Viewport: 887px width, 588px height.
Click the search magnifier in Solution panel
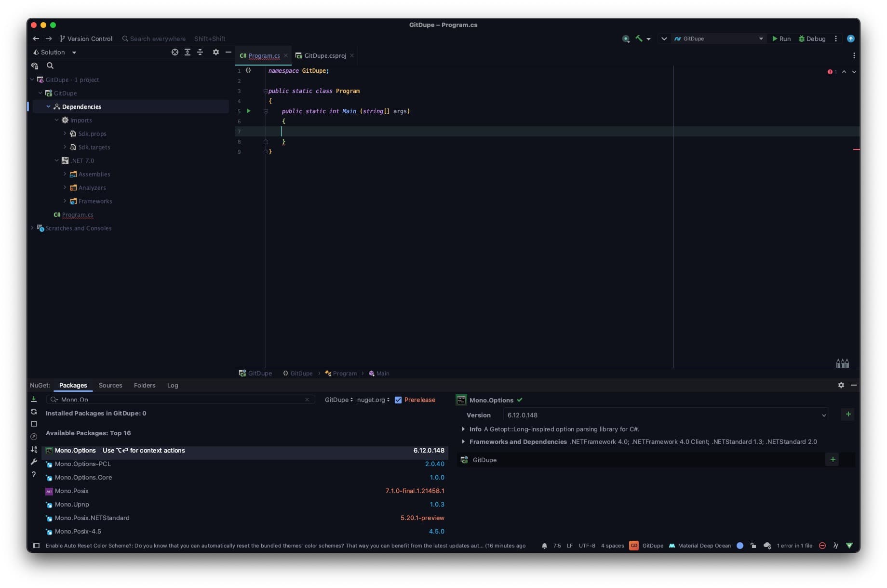click(50, 66)
